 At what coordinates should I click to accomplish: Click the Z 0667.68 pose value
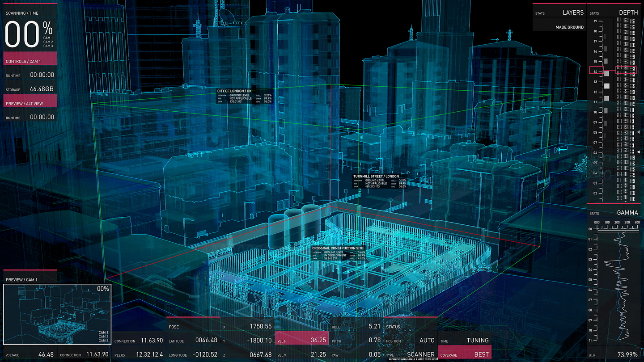pos(261,354)
